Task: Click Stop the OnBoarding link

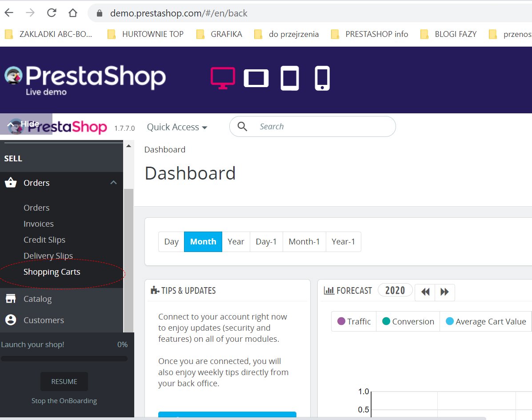Action: point(64,400)
